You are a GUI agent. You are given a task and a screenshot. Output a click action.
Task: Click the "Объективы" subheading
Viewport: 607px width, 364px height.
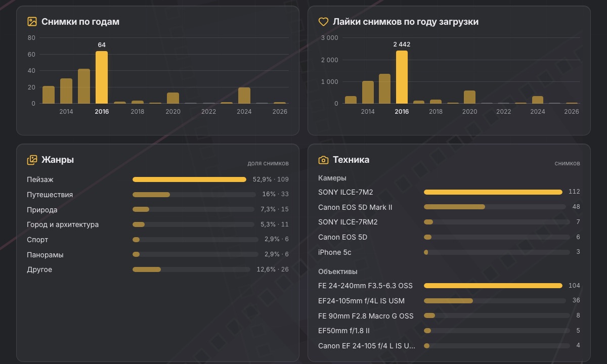click(338, 271)
